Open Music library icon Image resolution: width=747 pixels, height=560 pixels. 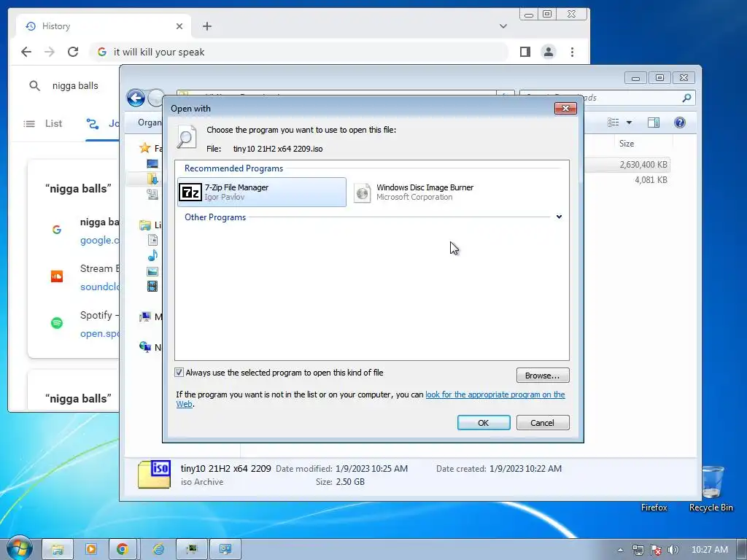click(x=152, y=255)
